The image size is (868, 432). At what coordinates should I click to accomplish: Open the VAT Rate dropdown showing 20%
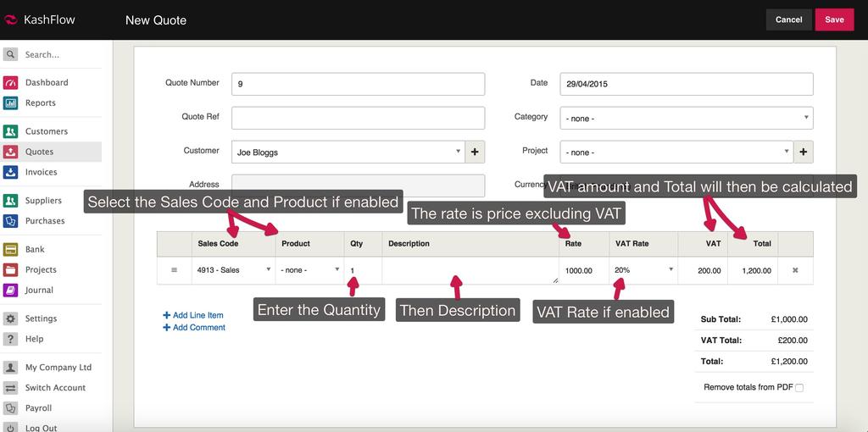[643, 270]
